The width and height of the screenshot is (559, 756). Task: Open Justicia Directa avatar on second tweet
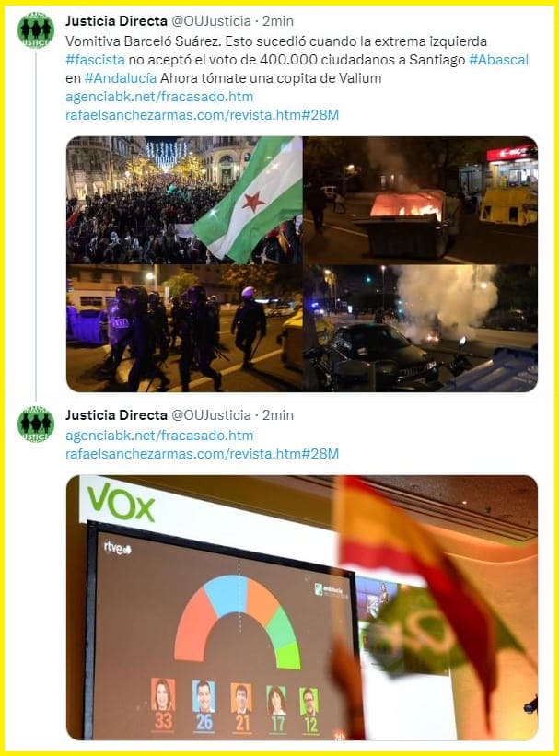point(36,425)
